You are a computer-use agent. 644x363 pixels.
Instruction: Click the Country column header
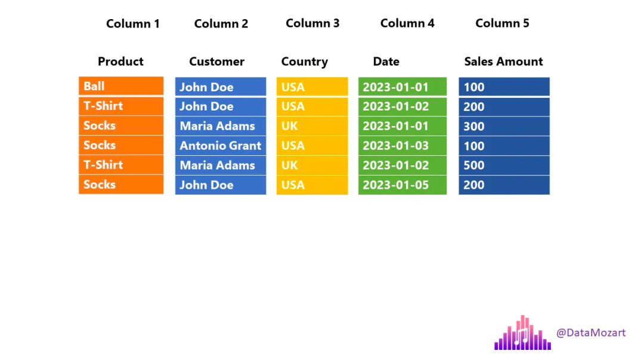(x=304, y=61)
